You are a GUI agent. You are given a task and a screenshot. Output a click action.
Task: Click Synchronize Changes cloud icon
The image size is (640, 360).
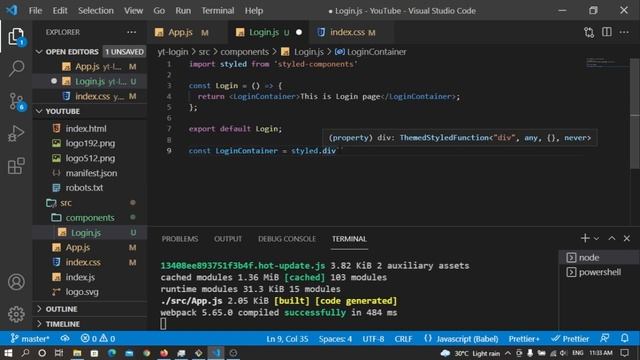pos(65,339)
